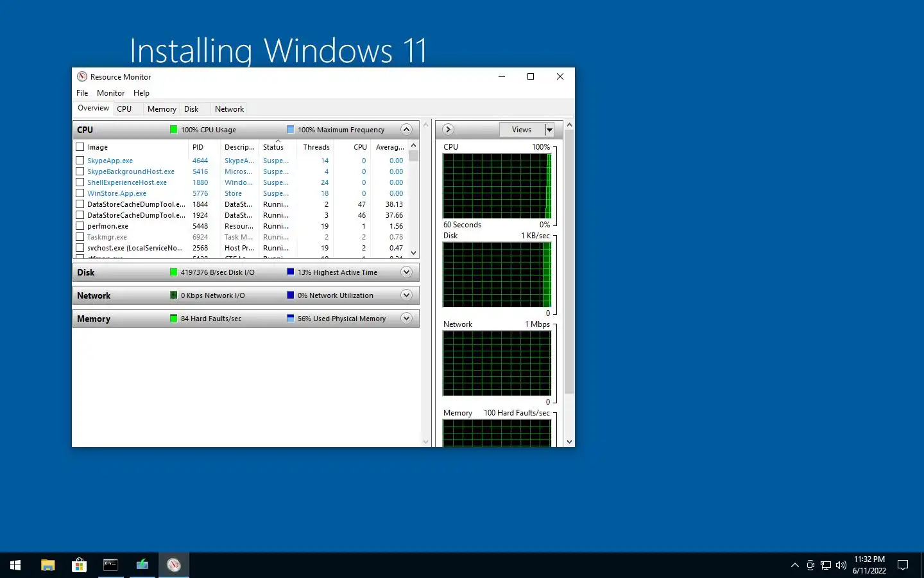Click the graphs pane scroll-down arrow
The height and width of the screenshot is (578, 924).
(x=569, y=442)
